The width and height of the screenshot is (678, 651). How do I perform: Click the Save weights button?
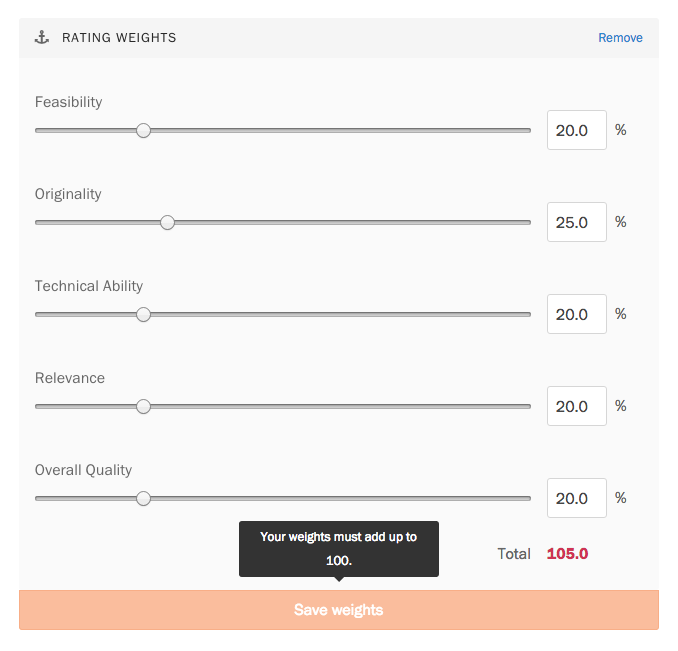pyautogui.click(x=339, y=610)
